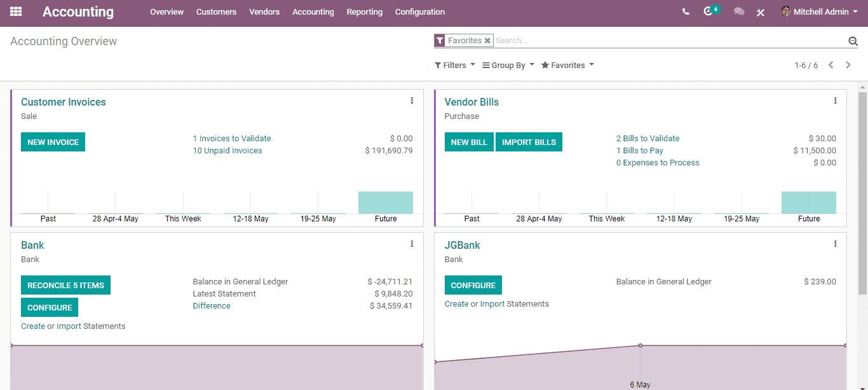Open the JGBank card kebab menu
Image resolution: width=868 pixels, height=390 pixels.
click(835, 244)
